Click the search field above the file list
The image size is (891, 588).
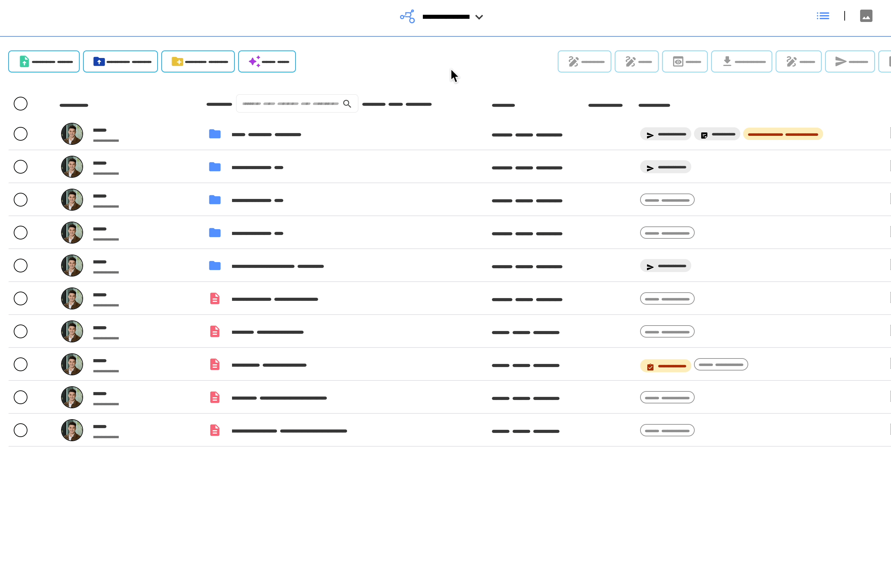297,104
